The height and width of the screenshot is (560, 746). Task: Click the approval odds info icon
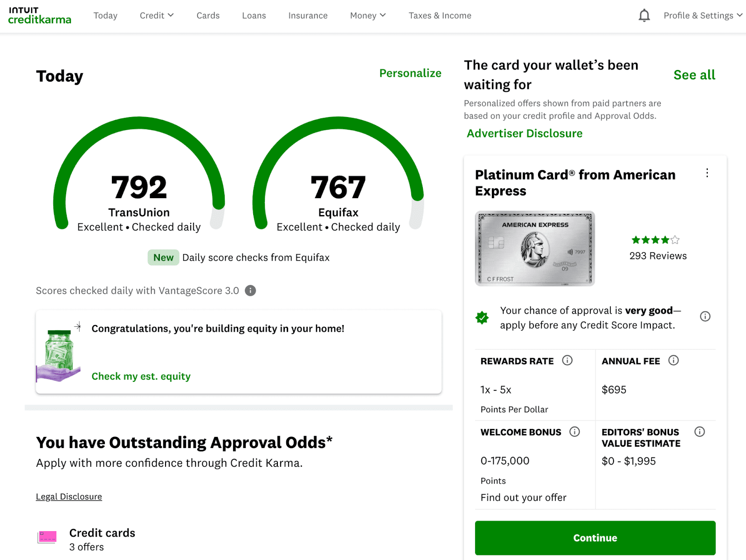click(705, 317)
